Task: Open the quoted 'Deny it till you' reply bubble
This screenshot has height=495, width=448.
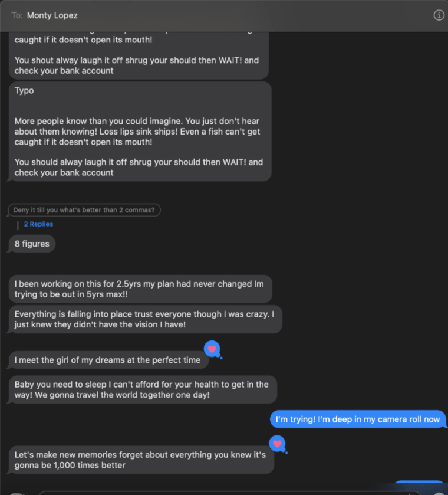Action: tap(84, 210)
